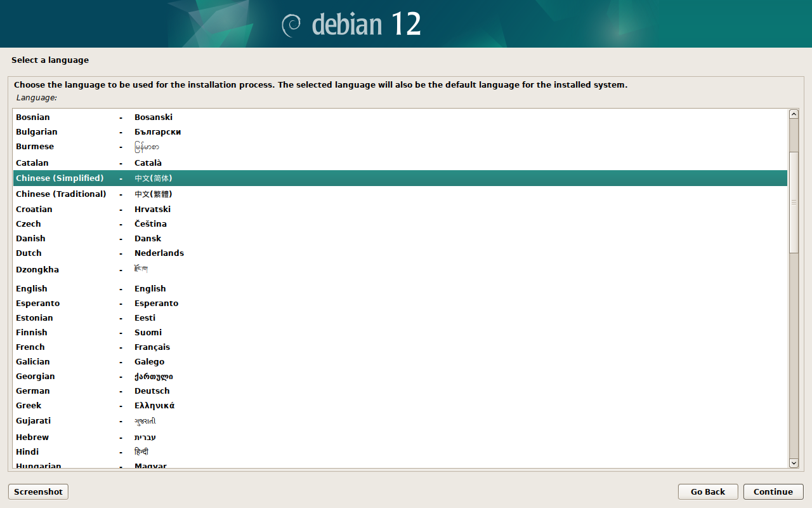812x508 pixels.
Task: Select Chinese (Simplified) highlighted row
Action: coord(400,178)
